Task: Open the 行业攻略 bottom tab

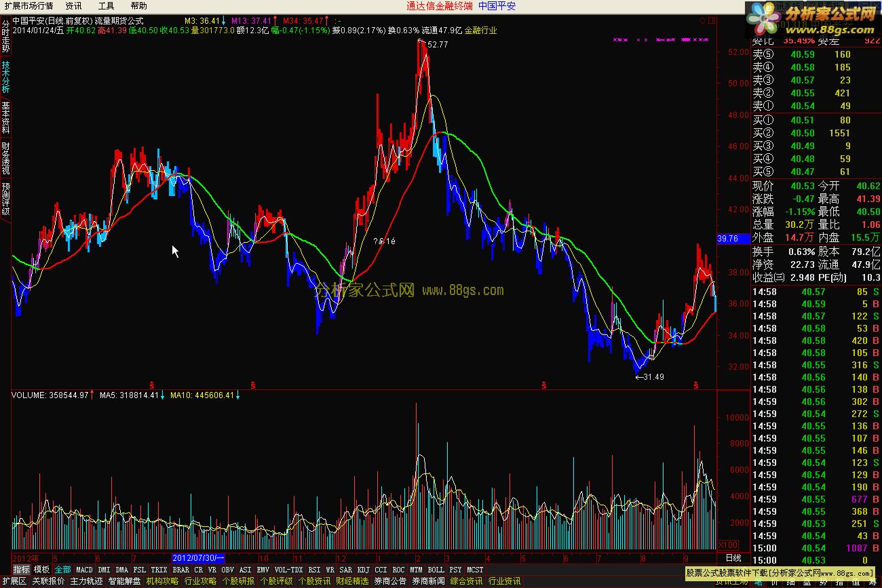Action: pos(200,581)
